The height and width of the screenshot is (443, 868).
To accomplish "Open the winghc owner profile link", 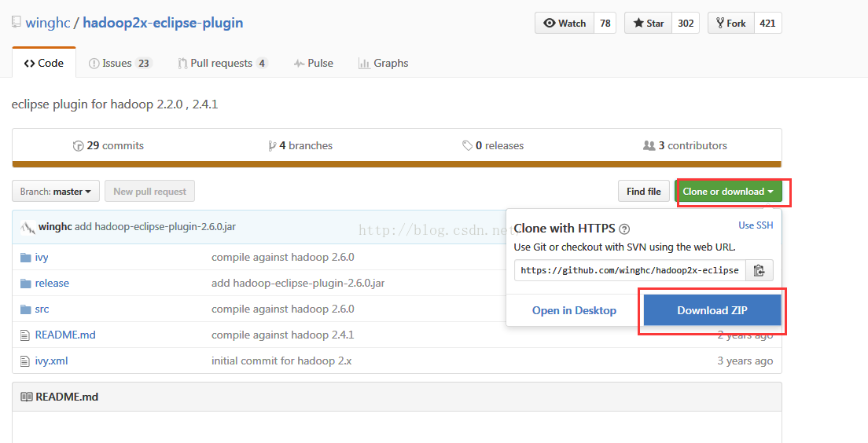I will [48, 23].
